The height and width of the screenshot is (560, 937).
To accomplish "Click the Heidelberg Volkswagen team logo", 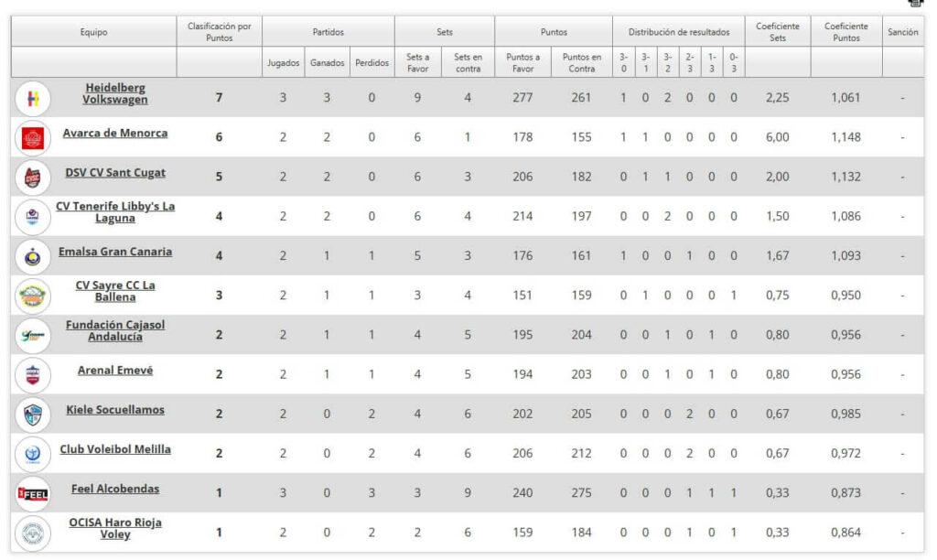I will (32, 97).
